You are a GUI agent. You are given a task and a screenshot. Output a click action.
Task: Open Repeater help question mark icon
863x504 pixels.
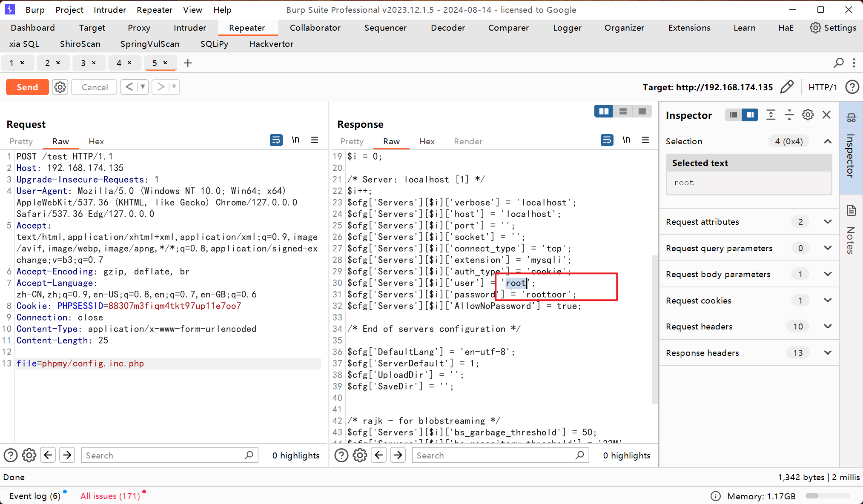click(852, 87)
